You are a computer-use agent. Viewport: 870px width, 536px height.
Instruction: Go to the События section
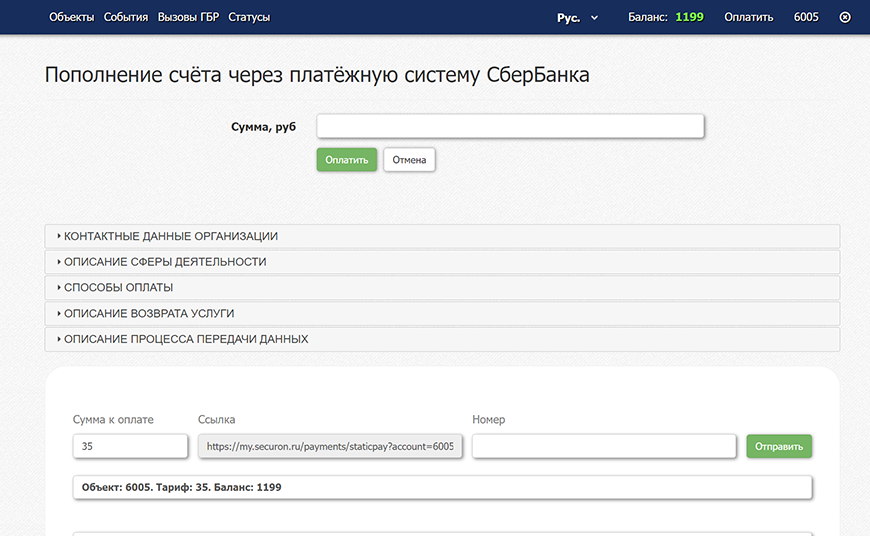pos(126,17)
